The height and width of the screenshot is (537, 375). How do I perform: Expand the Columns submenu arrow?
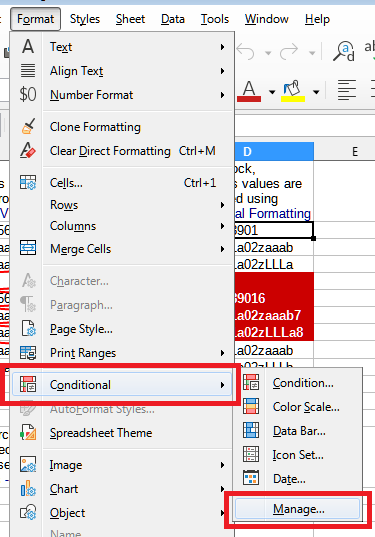point(223,226)
